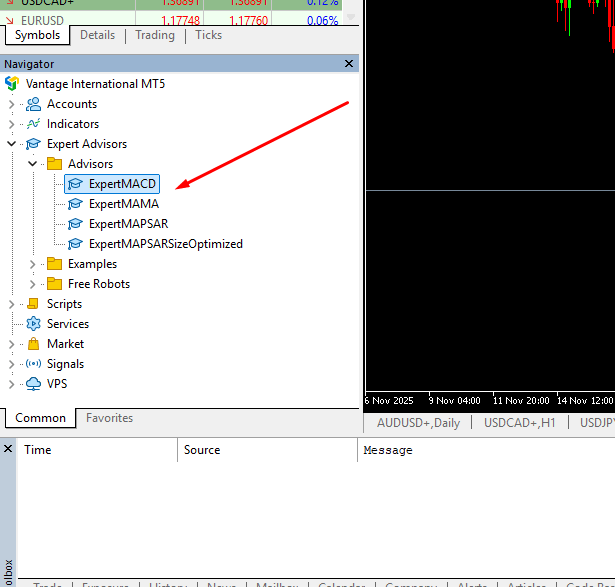Viewport: 615px width, 587px height.
Task: Expand the Accounts tree node
Action: click(x=11, y=104)
